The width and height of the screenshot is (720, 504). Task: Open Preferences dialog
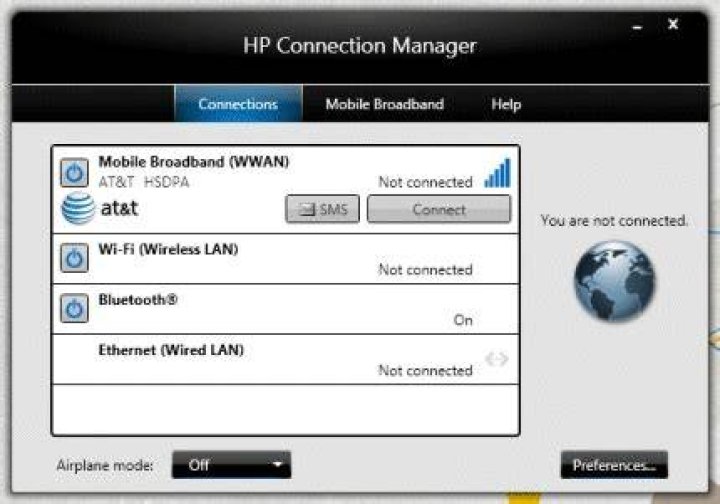[614, 465]
